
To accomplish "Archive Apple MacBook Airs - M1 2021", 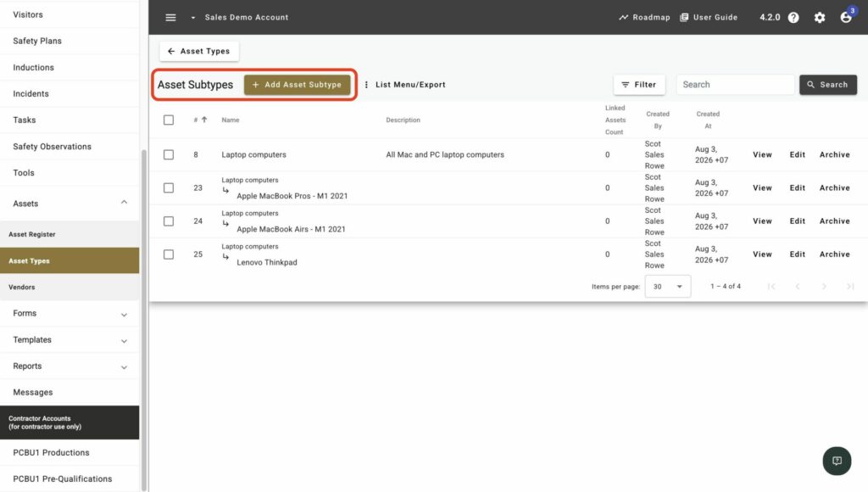I will (834, 221).
